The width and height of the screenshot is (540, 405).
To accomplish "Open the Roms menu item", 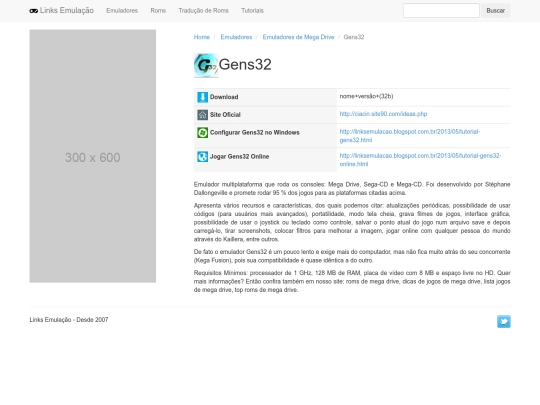I will pos(158,11).
